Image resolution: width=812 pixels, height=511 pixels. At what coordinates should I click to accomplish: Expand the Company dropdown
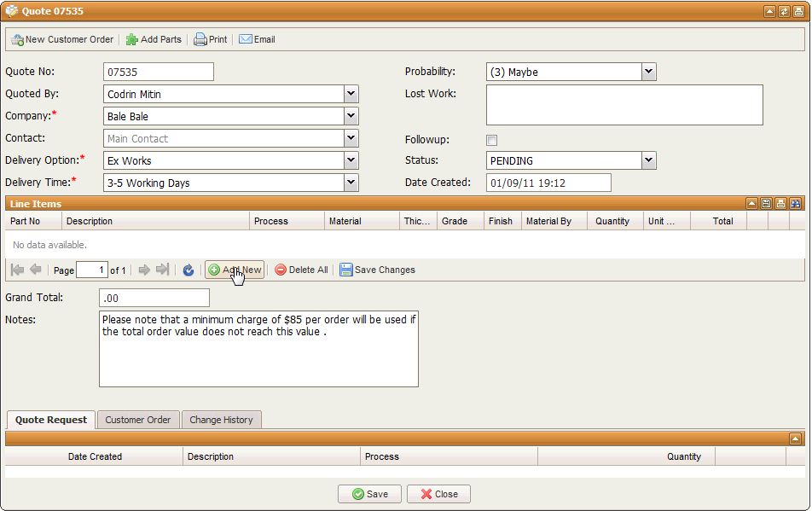[351, 116]
